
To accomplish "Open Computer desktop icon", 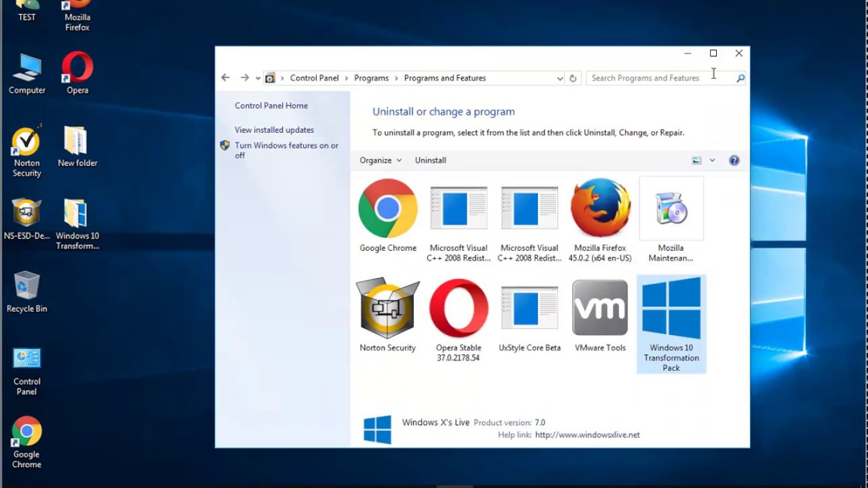I will pyautogui.click(x=27, y=73).
